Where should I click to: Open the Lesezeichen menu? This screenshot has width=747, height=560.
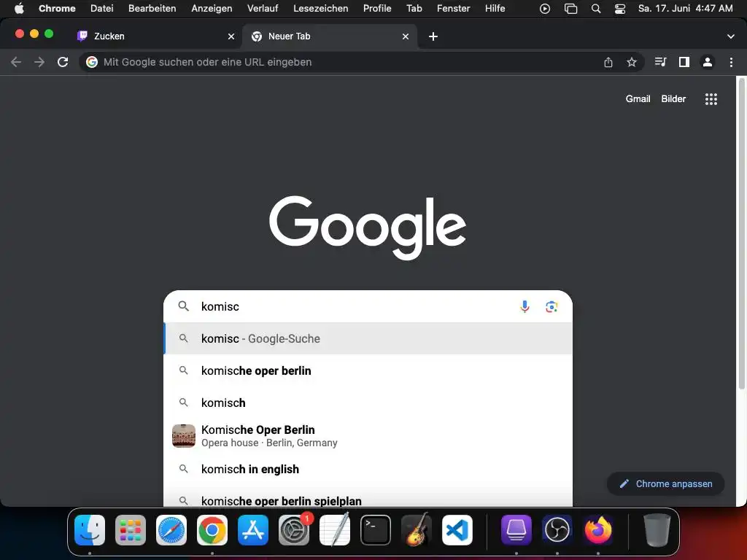pyautogui.click(x=321, y=9)
